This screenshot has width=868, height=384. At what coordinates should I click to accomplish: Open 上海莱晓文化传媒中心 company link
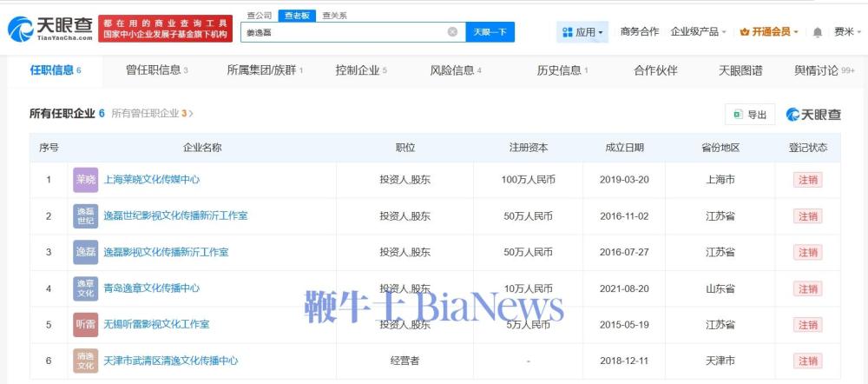point(152,180)
